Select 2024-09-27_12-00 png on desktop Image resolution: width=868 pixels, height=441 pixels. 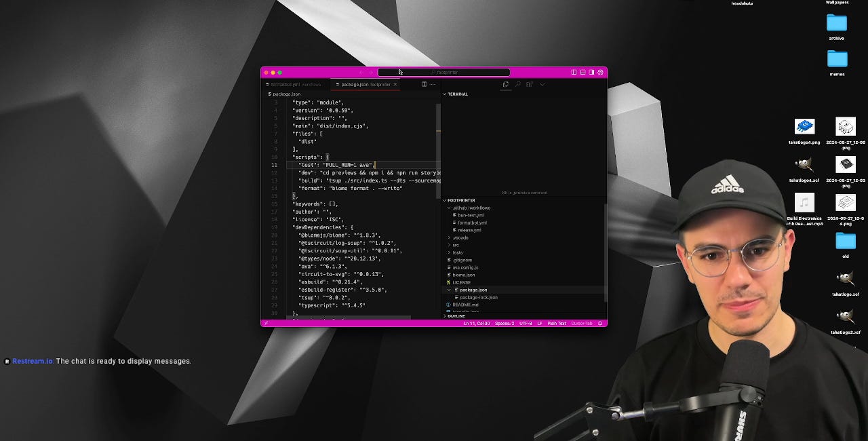[x=846, y=133]
